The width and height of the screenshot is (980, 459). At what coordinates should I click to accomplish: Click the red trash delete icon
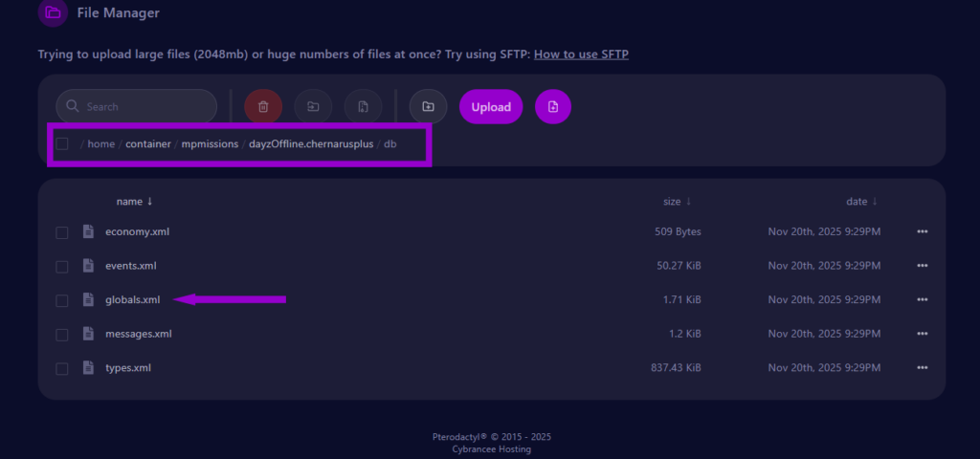263,107
